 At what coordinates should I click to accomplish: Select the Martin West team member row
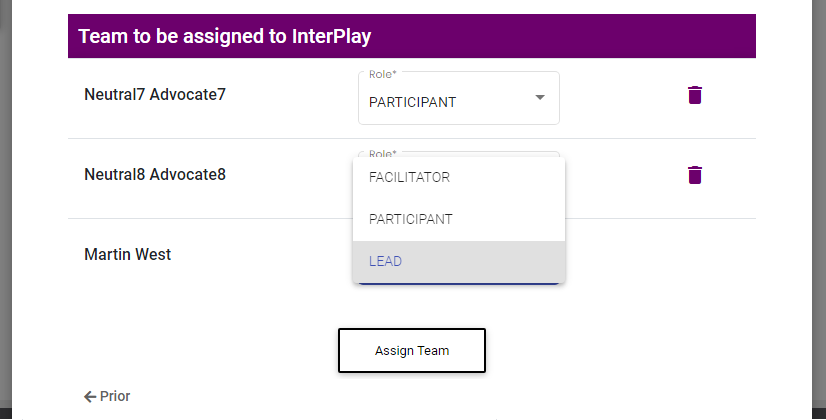coord(411,255)
